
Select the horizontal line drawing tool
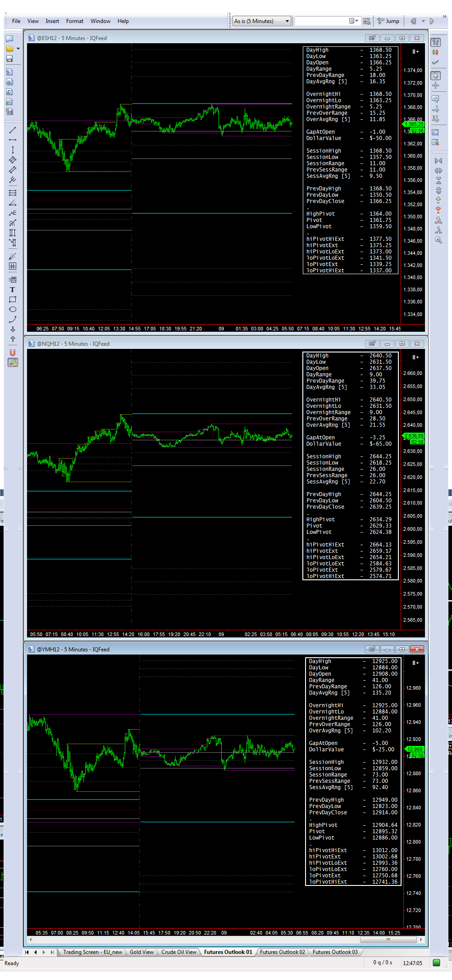coord(13,140)
